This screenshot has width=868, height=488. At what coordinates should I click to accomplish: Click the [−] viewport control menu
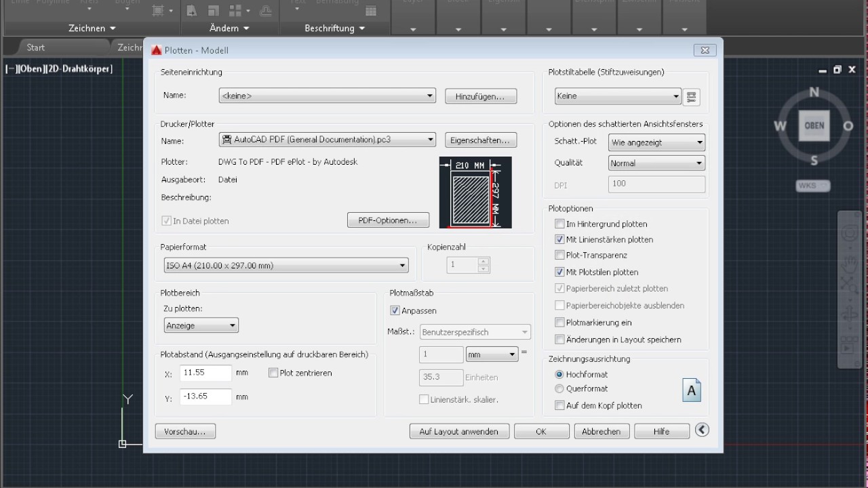pyautogui.click(x=10, y=68)
